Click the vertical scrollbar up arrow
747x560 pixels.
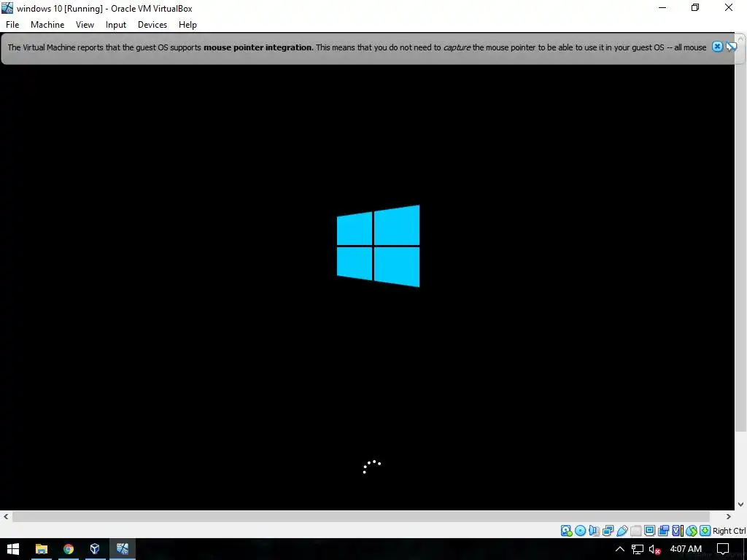click(x=741, y=38)
